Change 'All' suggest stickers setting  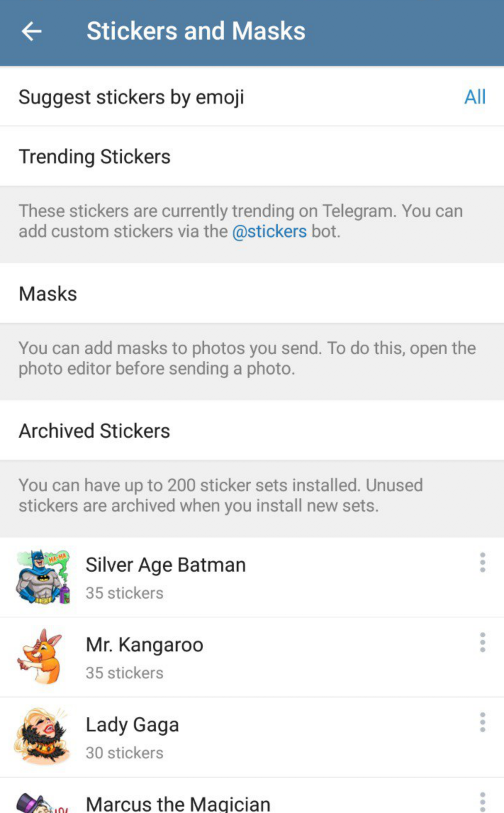[x=475, y=97]
